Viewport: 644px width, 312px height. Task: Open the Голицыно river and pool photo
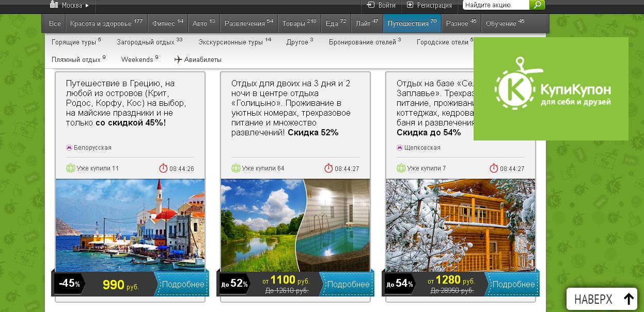tap(295, 225)
